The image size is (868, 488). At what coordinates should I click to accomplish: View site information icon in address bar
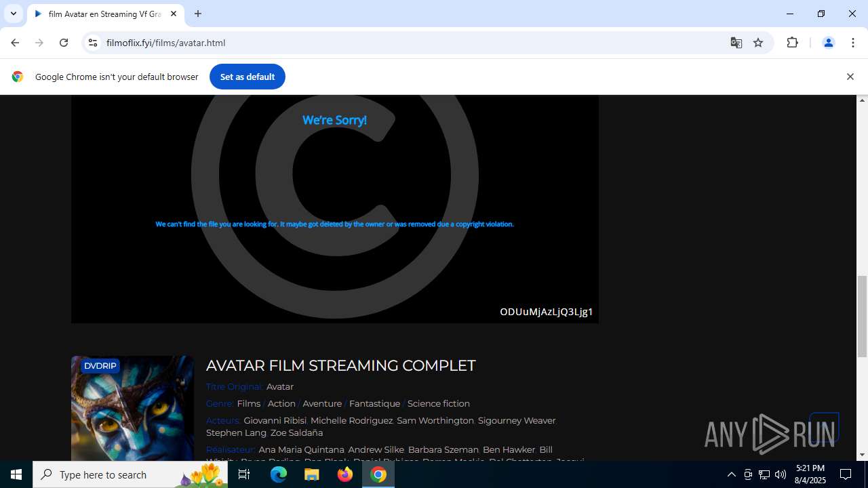pyautogui.click(x=93, y=43)
